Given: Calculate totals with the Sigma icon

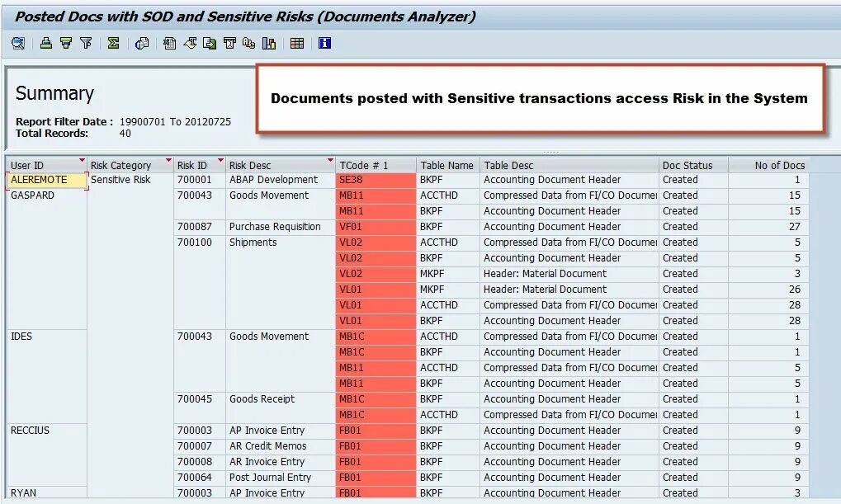Looking at the screenshot, I should pyautogui.click(x=113, y=44).
